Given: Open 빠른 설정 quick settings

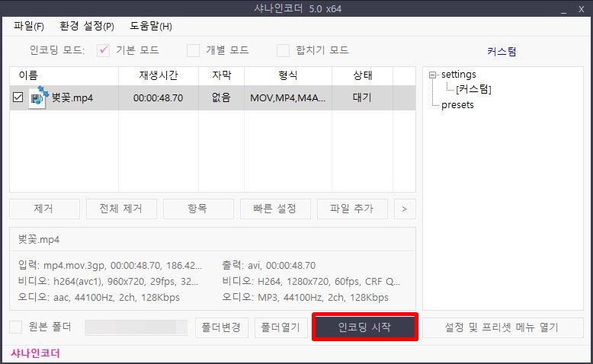Looking at the screenshot, I should coord(275,209).
